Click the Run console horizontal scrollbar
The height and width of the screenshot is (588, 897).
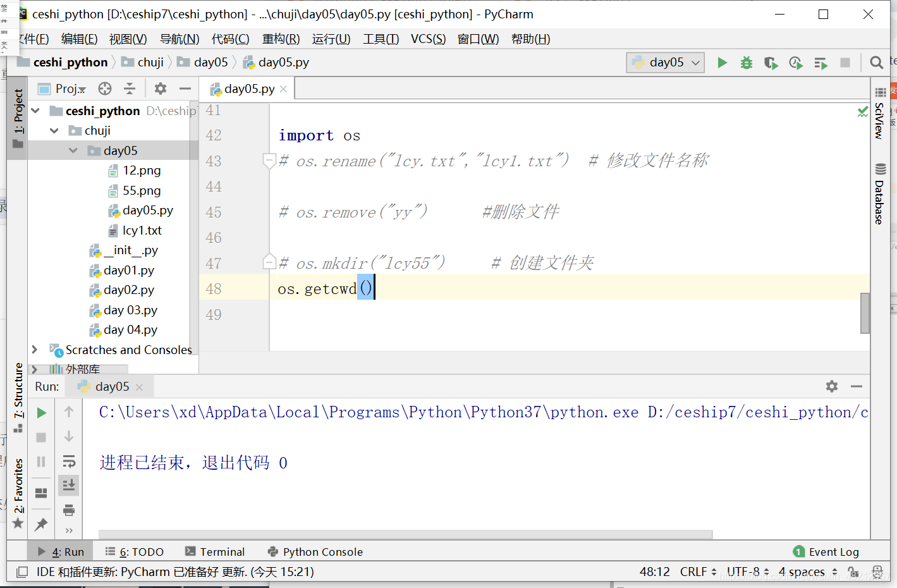point(405,534)
